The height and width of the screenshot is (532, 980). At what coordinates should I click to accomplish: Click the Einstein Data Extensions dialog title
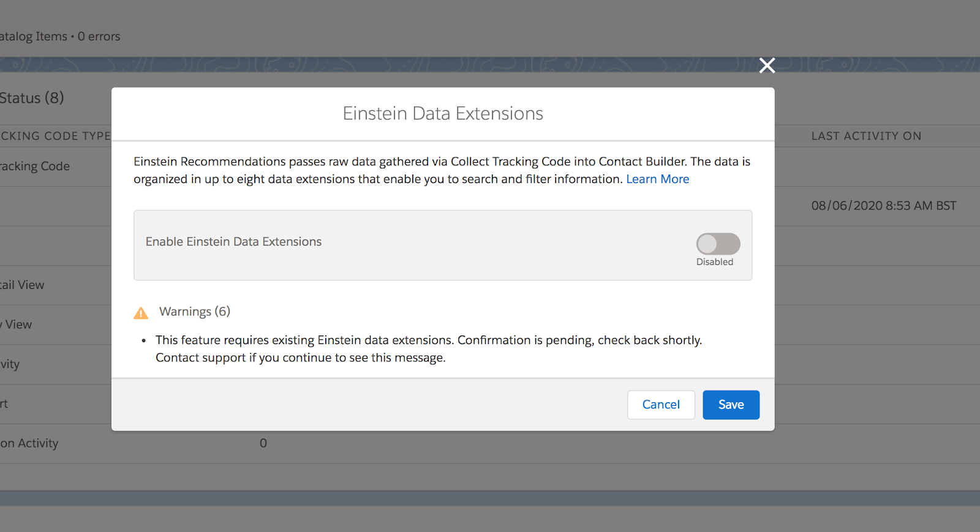tap(443, 114)
